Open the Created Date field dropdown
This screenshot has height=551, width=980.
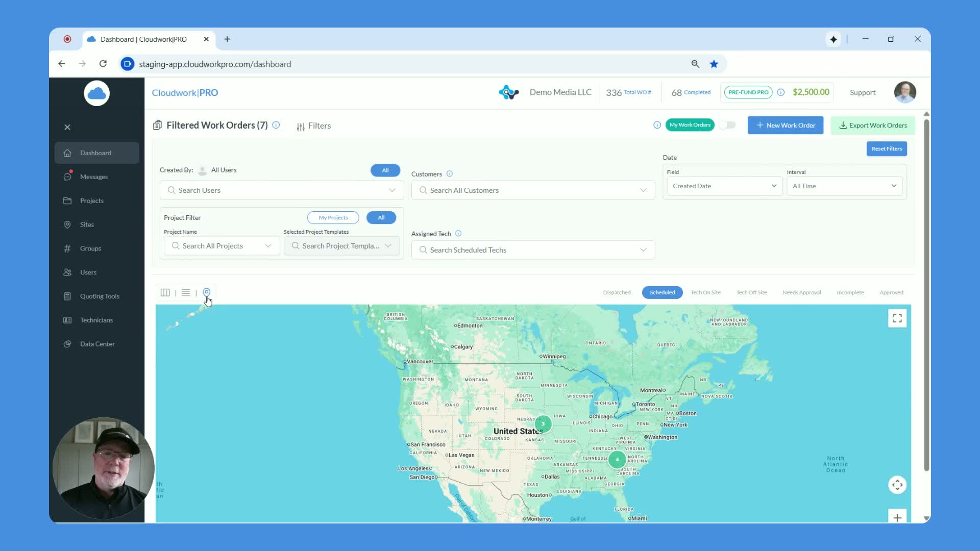tap(724, 186)
